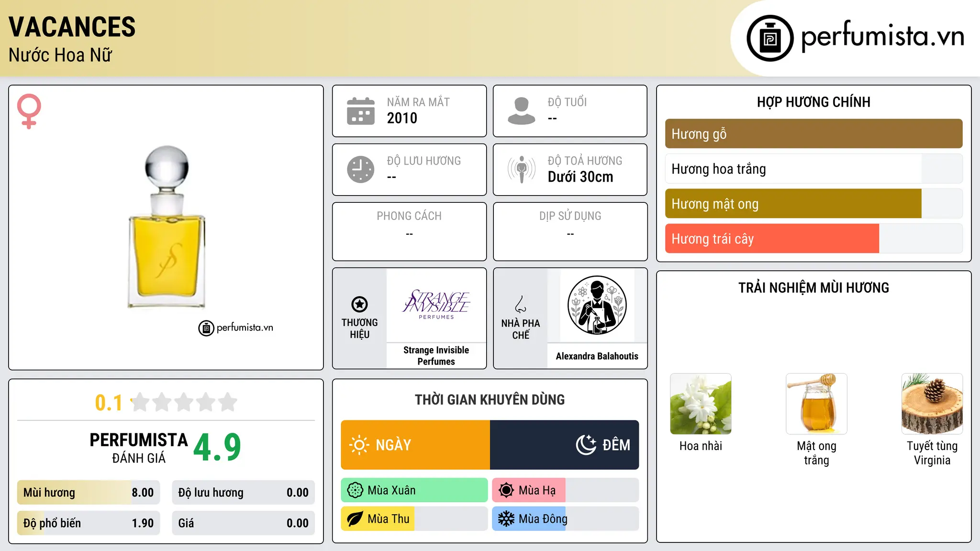Click the launch year 2010
Screen dimensions: 980x551
pos(402,118)
